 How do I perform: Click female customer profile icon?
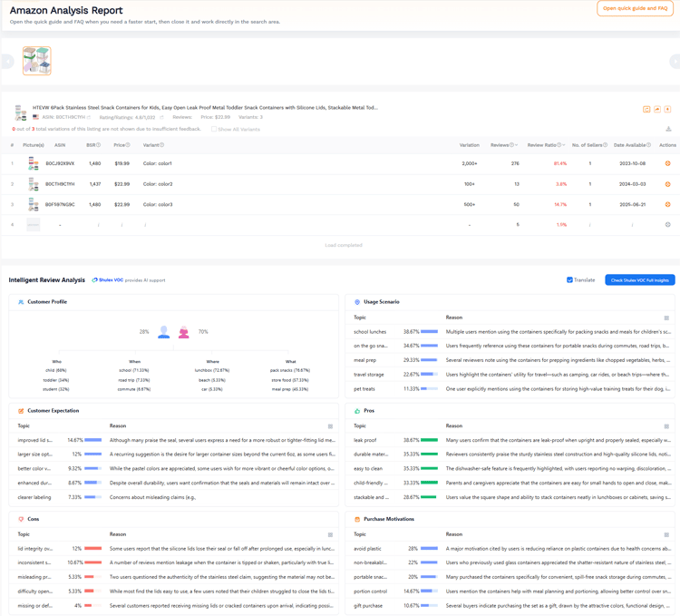coord(184,332)
